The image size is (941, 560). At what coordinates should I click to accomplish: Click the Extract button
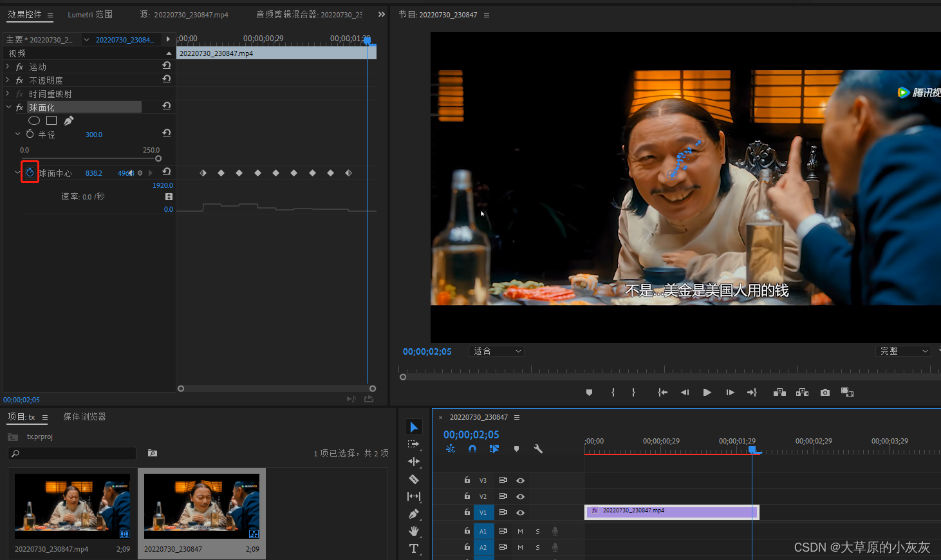802,393
